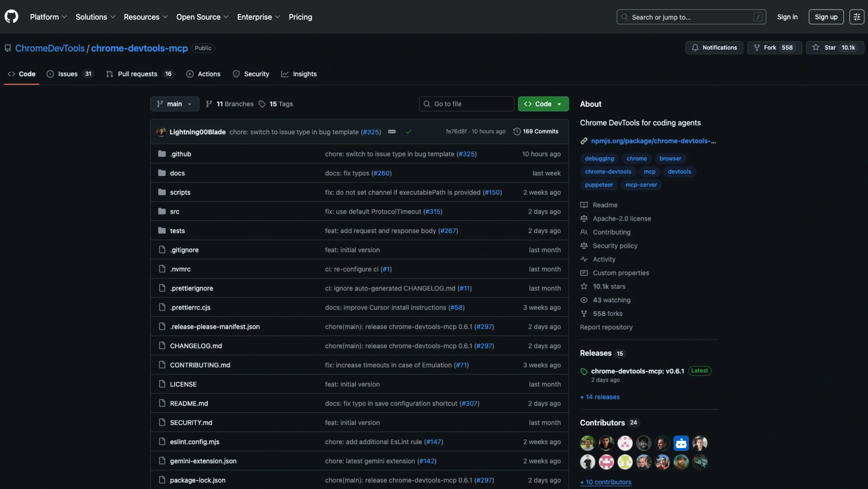Select the puppeteer topic tag

599,185
